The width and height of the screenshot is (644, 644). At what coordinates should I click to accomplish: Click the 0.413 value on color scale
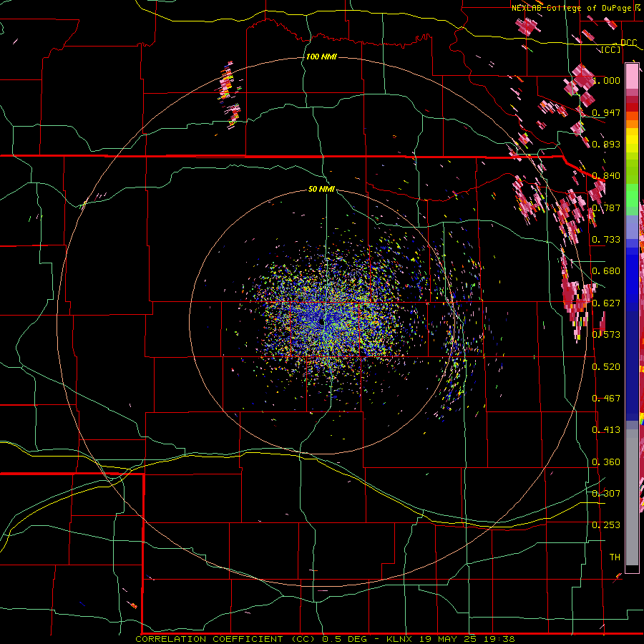pyautogui.click(x=606, y=430)
